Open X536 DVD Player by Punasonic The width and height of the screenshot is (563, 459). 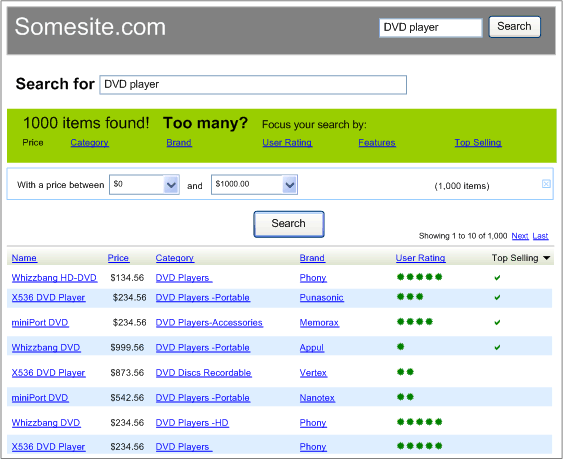pyautogui.click(x=48, y=298)
